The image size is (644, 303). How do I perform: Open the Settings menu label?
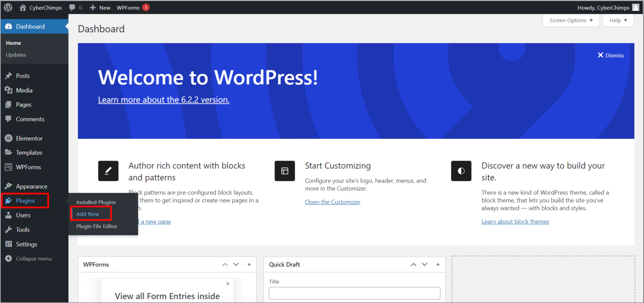[26, 244]
